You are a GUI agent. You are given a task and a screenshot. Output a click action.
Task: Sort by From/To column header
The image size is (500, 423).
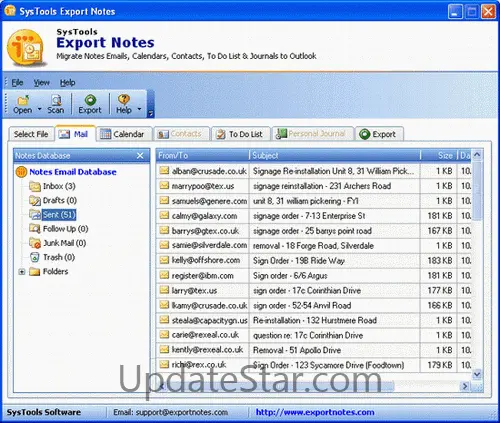coord(202,155)
